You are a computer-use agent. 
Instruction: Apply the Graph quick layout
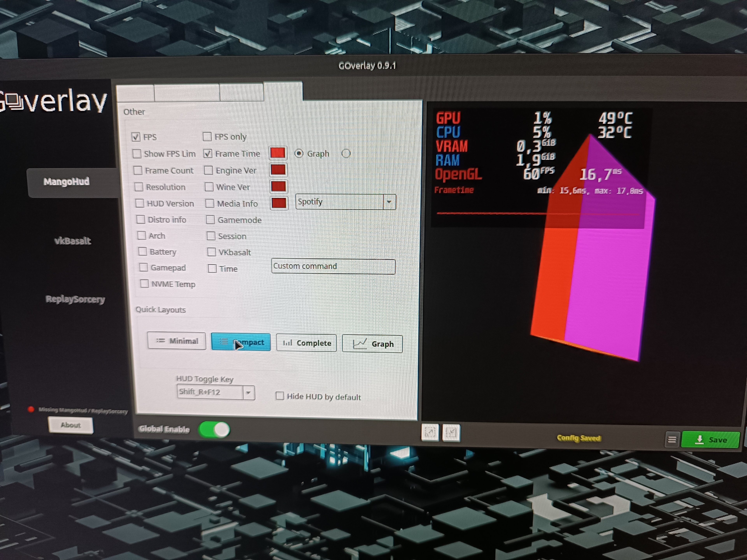(x=372, y=344)
